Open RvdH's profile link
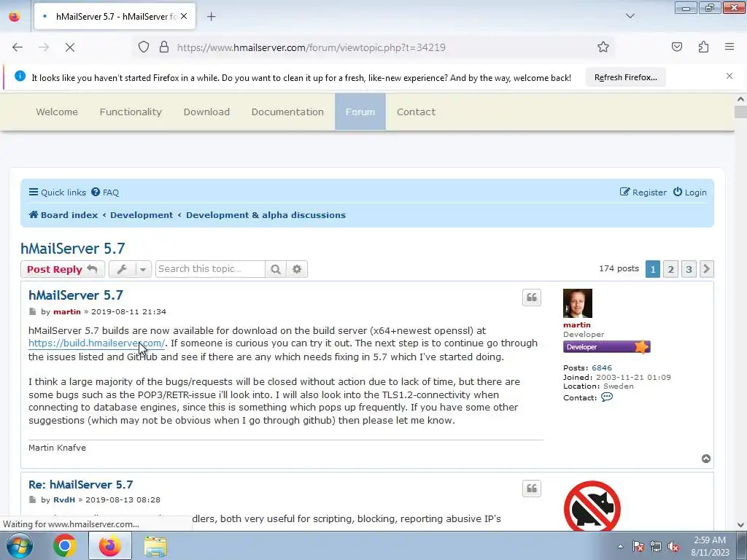The image size is (747, 560). point(64,500)
